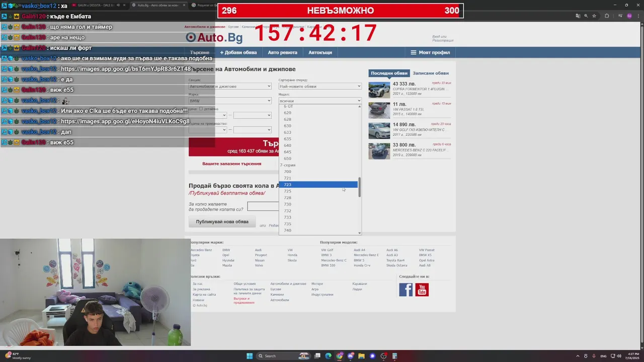Click the Публикувай нова обява button
Image resolution: width=644 pixels, height=362 pixels.
point(222,222)
